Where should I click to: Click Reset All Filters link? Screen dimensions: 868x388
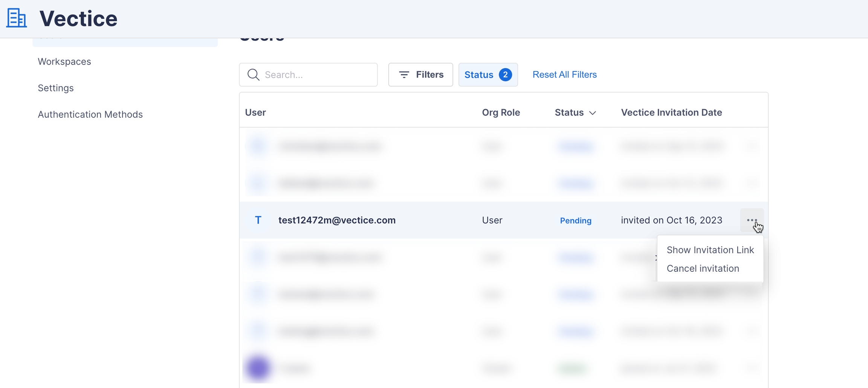tap(564, 75)
